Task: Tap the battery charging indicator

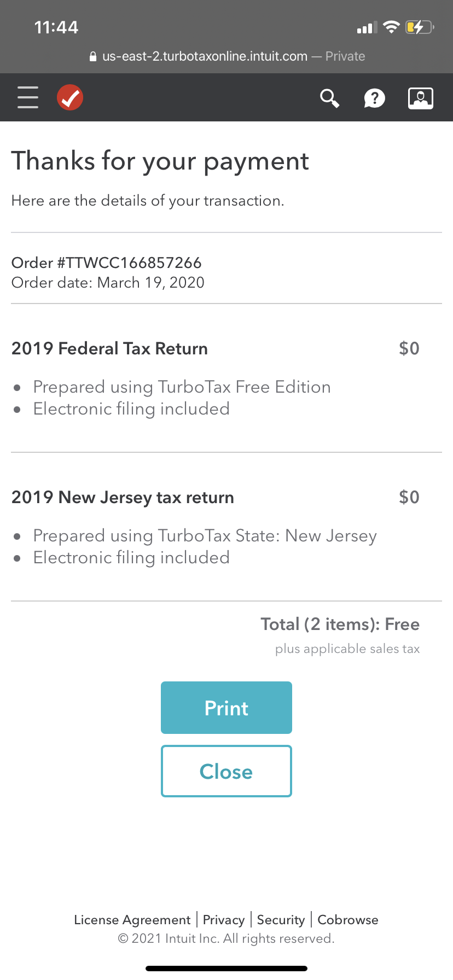Action: [x=418, y=26]
